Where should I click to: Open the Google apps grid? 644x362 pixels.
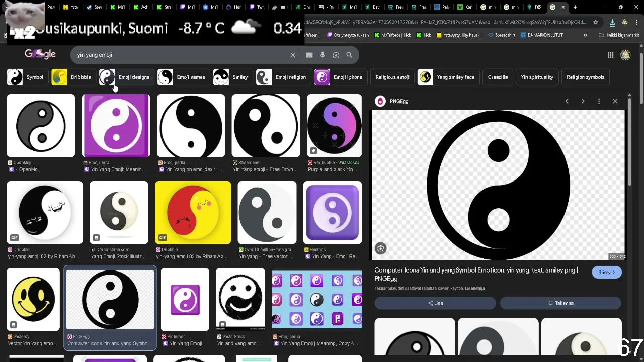tap(610, 55)
